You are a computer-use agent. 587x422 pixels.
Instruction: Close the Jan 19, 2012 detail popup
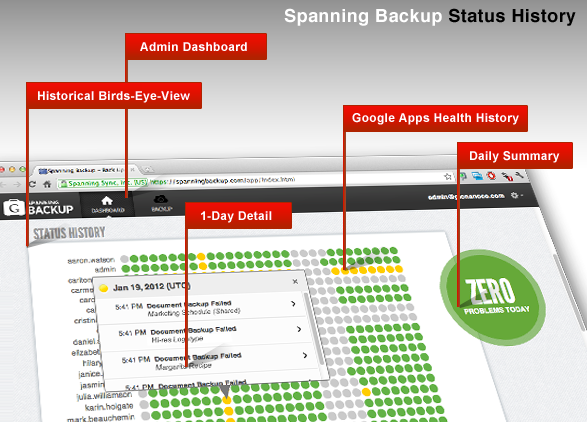(x=295, y=281)
